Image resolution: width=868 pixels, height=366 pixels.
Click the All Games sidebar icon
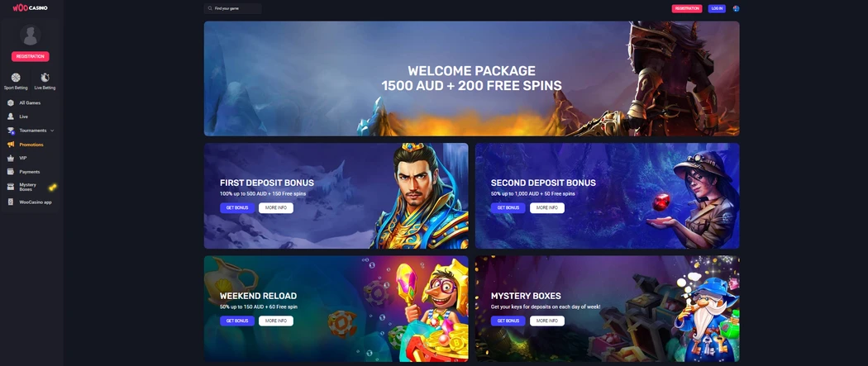tap(11, 102)
